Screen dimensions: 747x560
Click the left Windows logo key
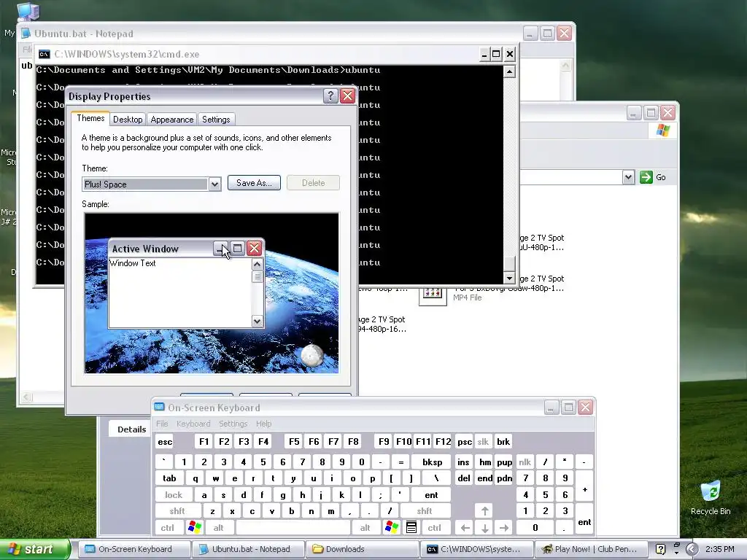[194, 528]
